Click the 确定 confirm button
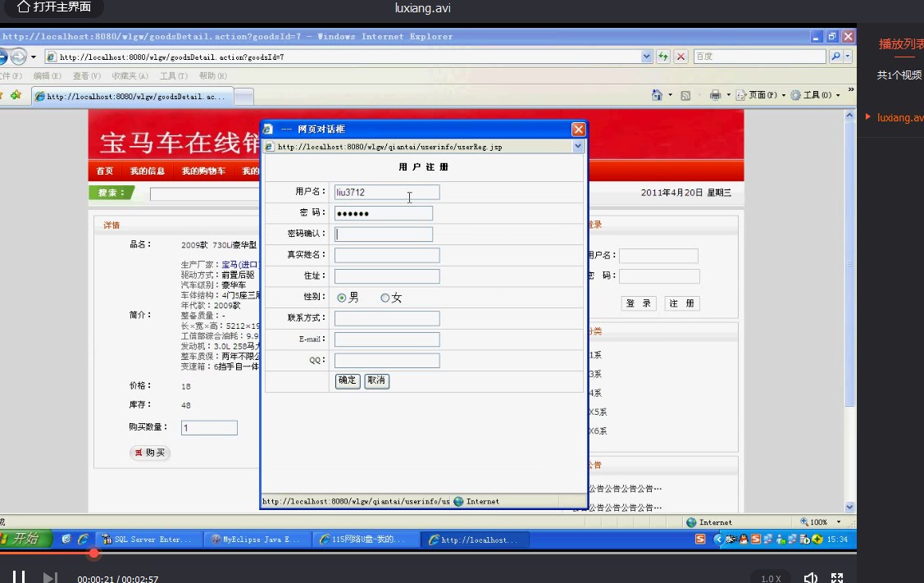Image resolution: width=924 pixels, height=583 pixels. click(x=348, y=380)
